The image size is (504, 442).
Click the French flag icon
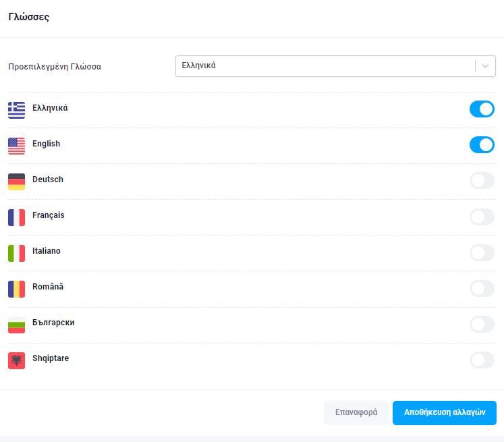click(16, 217)
